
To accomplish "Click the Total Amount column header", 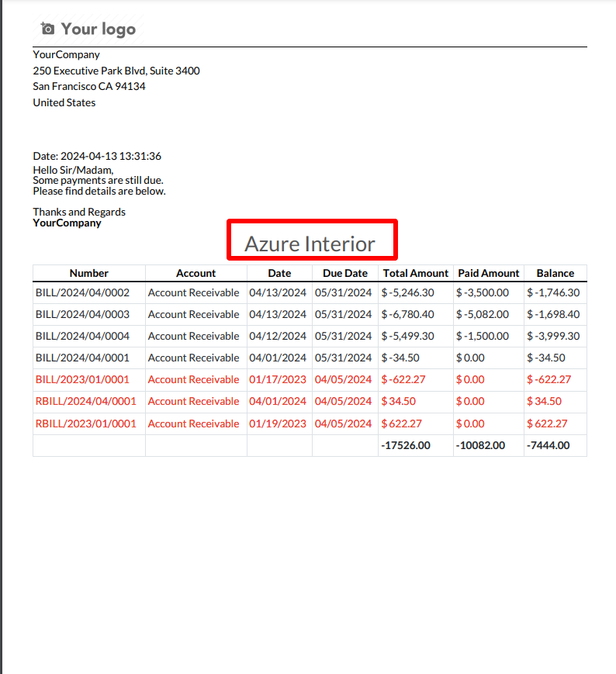I will [416, 273].
